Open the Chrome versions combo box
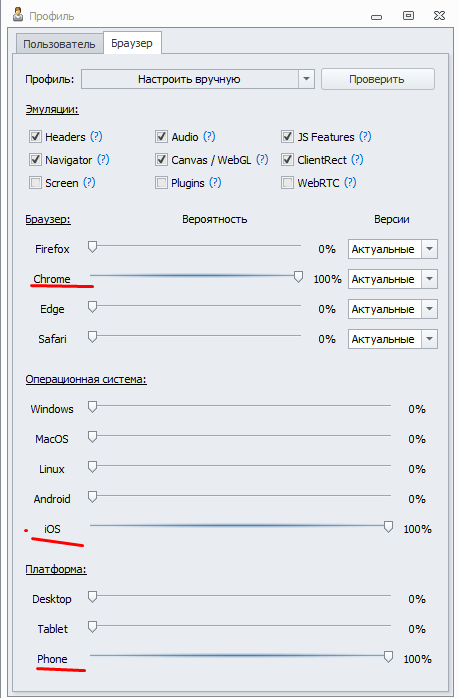 393,279
